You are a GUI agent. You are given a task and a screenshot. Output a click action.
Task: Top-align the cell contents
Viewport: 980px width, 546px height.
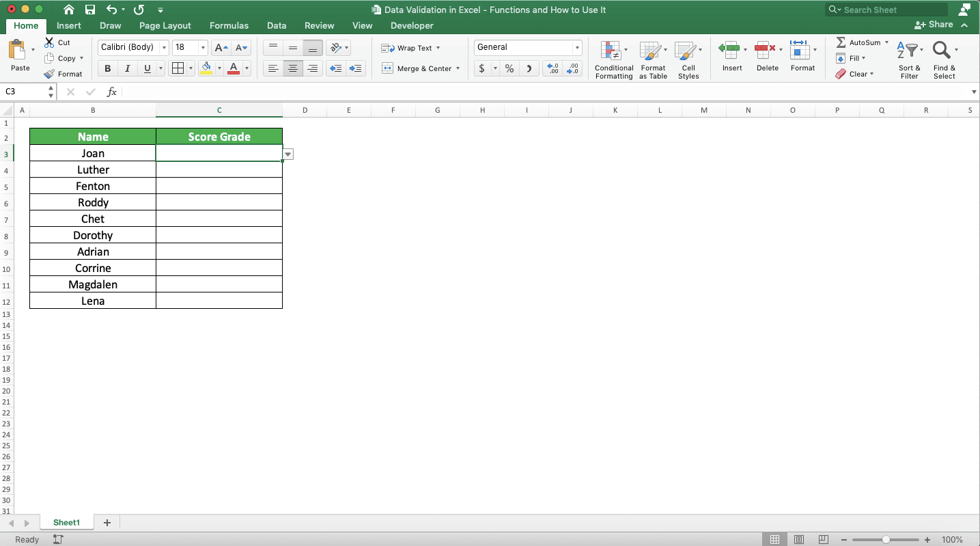(x=273, y=48)
